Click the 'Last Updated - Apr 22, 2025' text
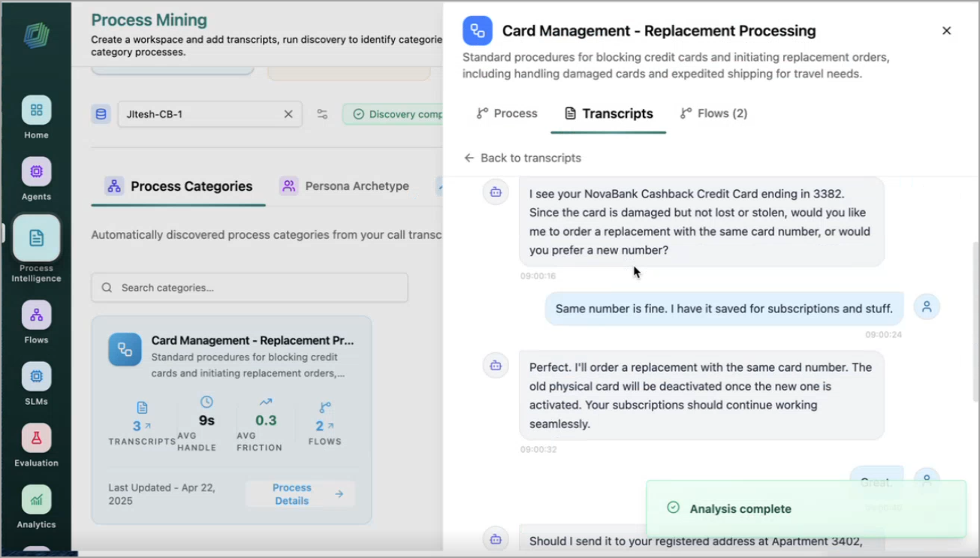 coord(161,494)
